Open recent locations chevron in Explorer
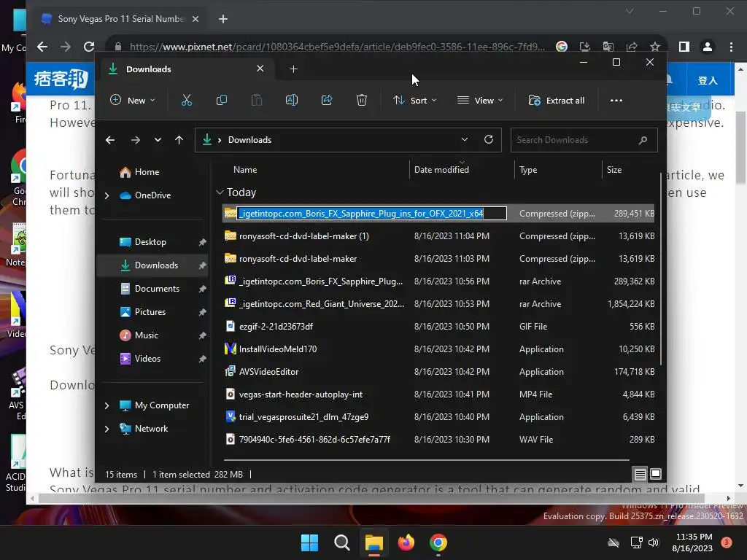 [x=158, y=140]
